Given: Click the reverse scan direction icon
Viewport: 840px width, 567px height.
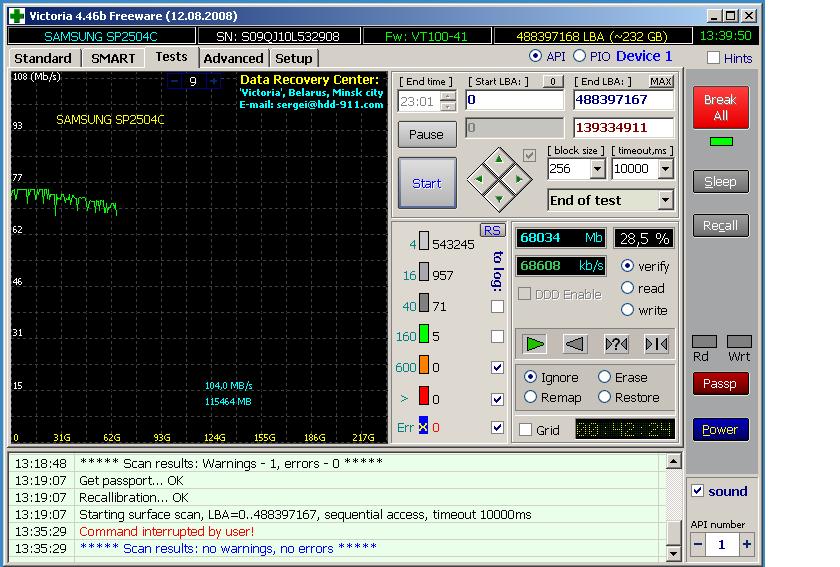Looking at the screenshot, I should [x=575, y=344].
